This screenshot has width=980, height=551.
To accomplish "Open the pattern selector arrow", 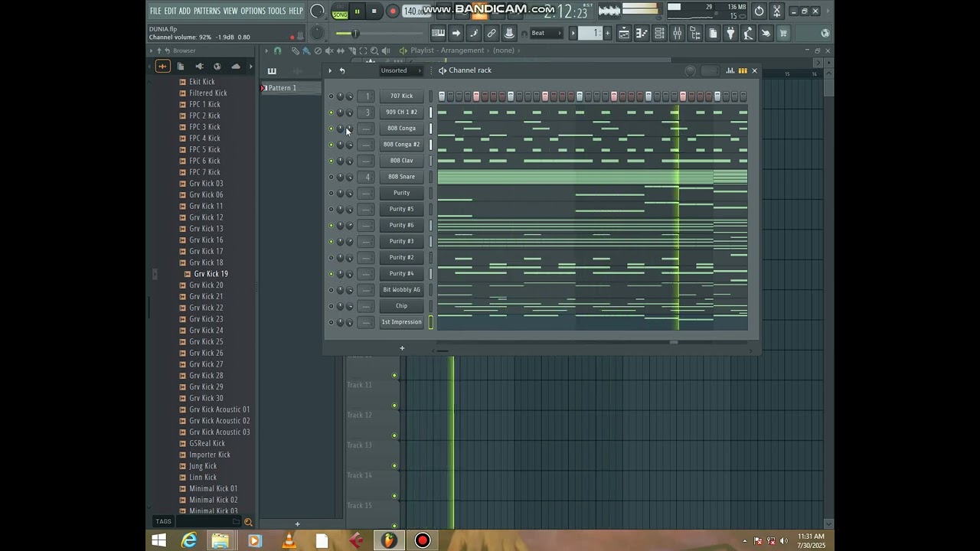I will pos(573,33).
